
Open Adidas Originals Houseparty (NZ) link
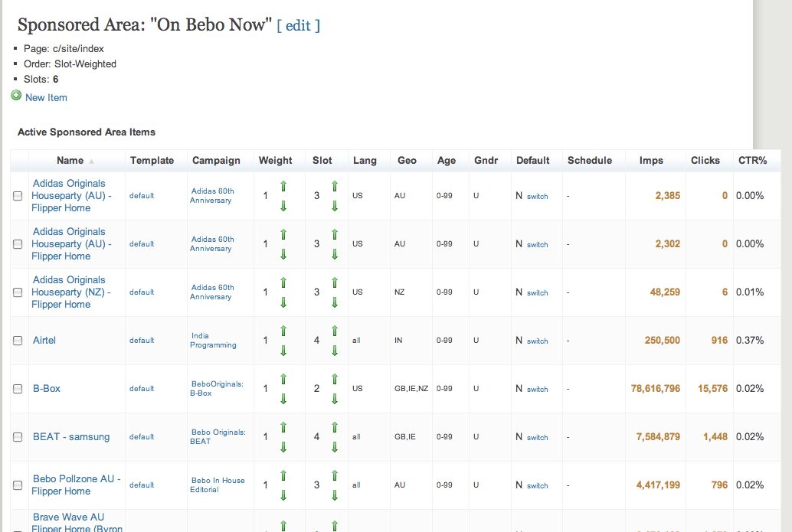(71, 292)
